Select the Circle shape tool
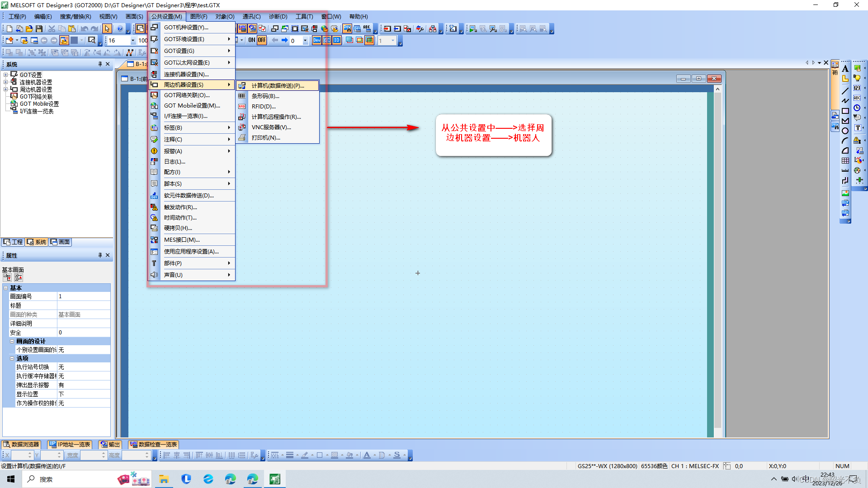868x488 pixels. 845,131
